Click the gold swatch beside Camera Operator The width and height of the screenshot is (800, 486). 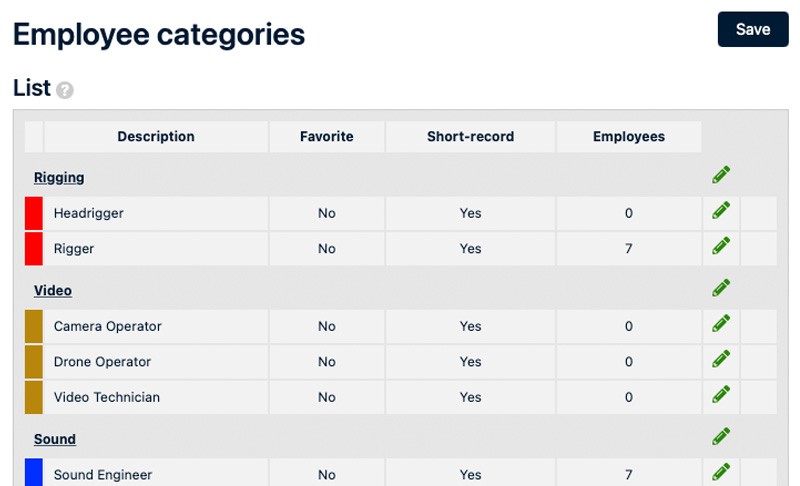click(34, 326)
